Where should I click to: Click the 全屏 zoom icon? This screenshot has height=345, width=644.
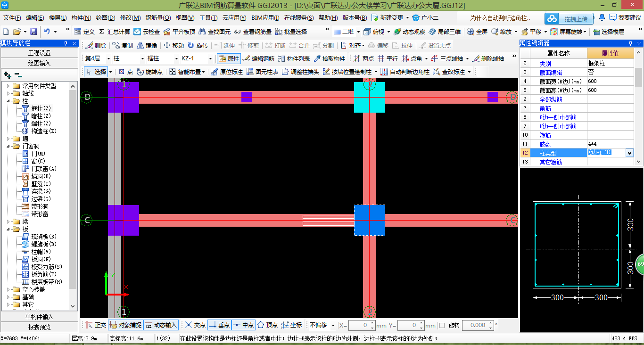tap(477, 32)
